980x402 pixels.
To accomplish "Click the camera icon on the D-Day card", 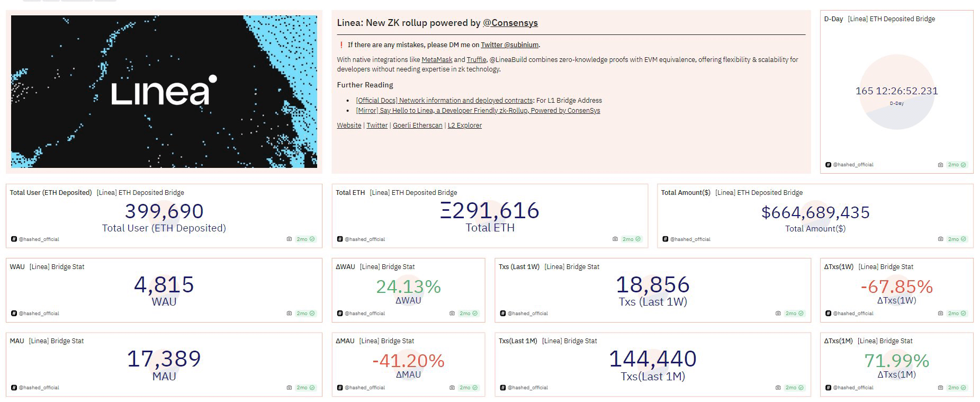I will click(940, 165).
